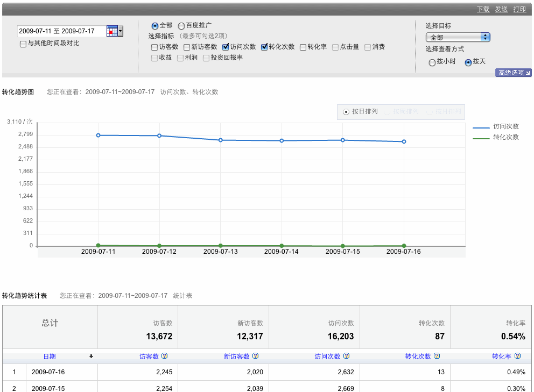Click 访问次数 data point for 2009-07-13
534x392 pixels.
(221, 140)
